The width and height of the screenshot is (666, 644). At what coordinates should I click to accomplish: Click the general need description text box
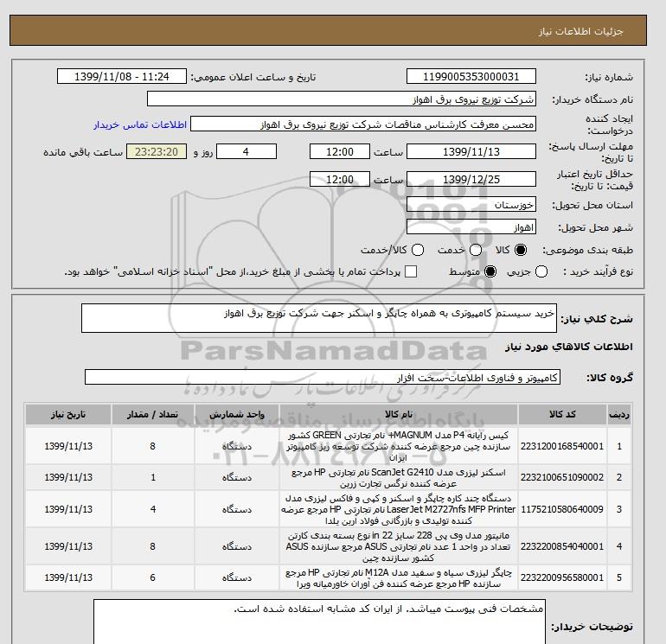(318, 318)
